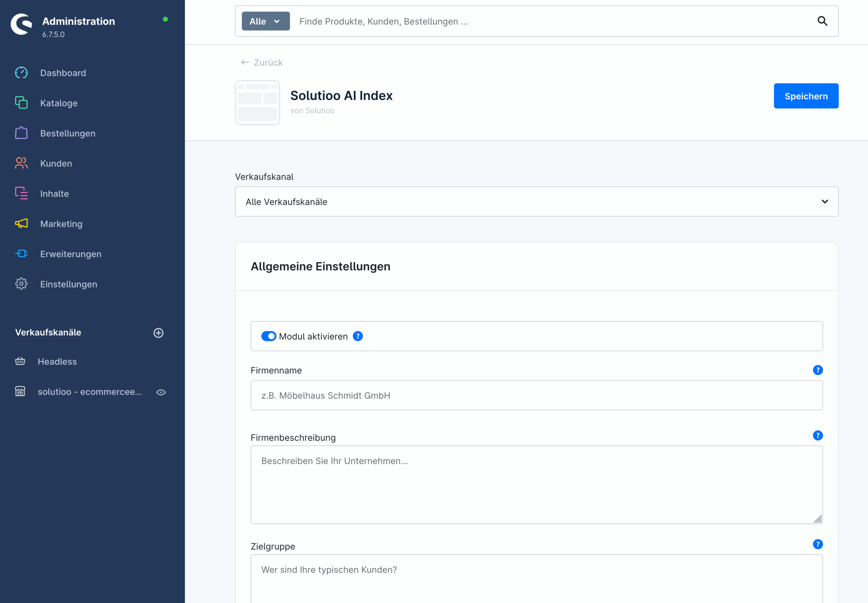Click the Bestellungen shopping bag icon
The width and height of the screenshot is (868, 603).
21,133
